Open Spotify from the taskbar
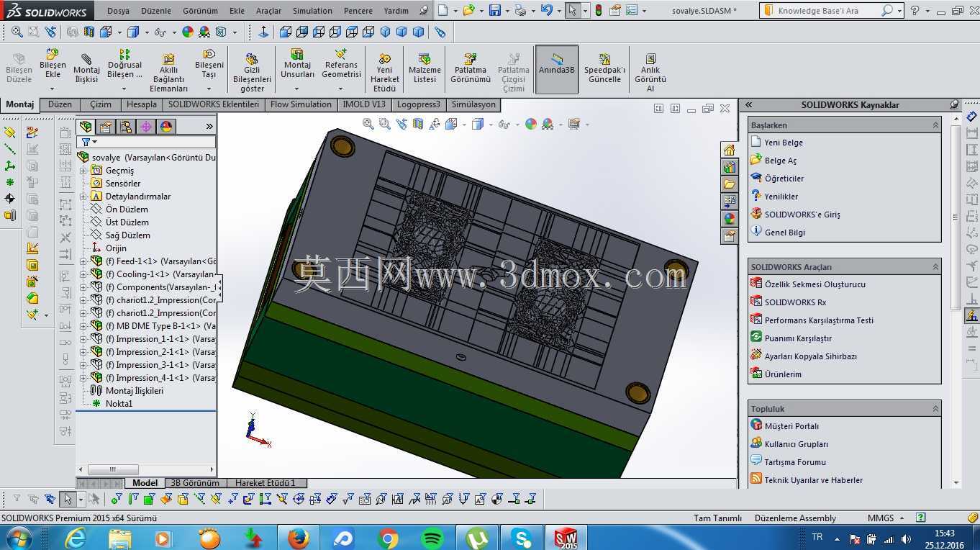Image resolution: width=980 pixels, height=550 pixels. tap(432, 538)
